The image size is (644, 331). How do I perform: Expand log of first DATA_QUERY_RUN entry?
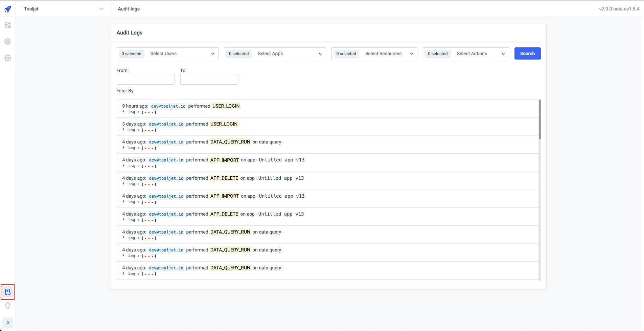tap(124, 148)
